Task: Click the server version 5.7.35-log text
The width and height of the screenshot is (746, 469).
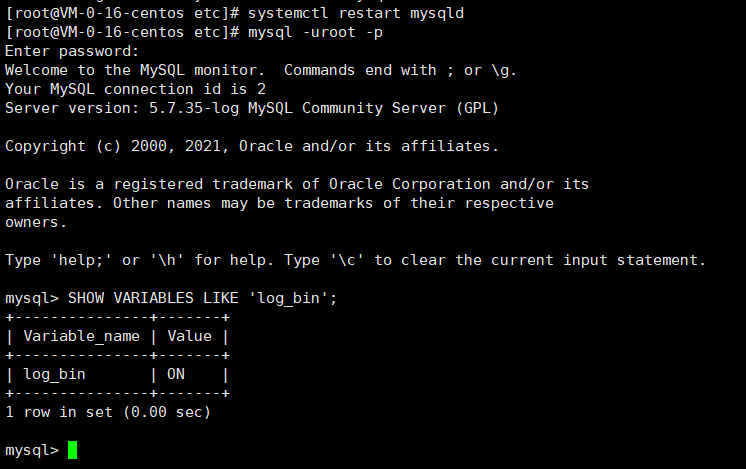Action: tap(194, 108)
